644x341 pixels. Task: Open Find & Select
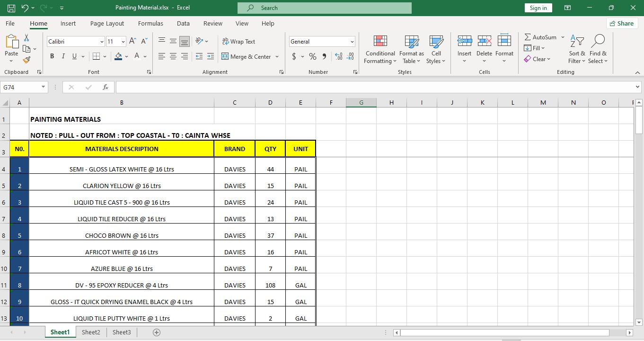coord(598,49)
